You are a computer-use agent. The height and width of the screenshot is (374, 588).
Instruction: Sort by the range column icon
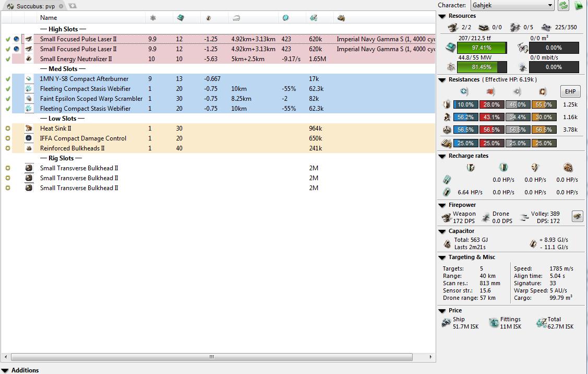[236, 18]
